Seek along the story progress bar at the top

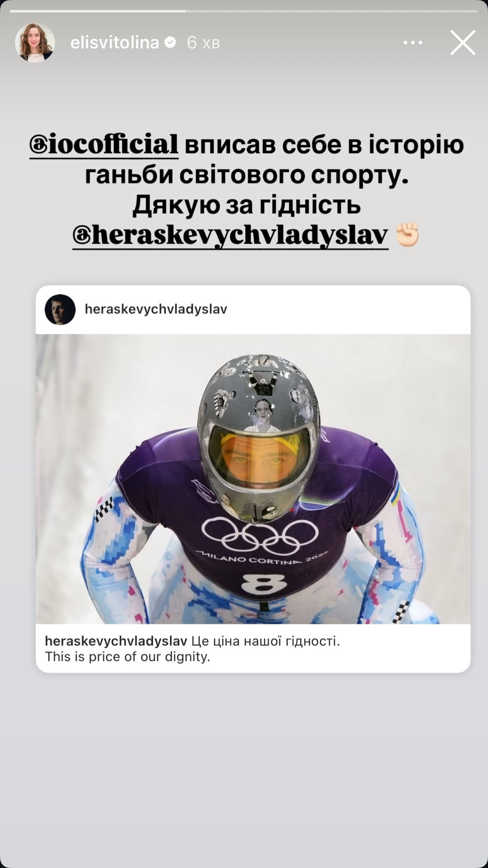244,11
